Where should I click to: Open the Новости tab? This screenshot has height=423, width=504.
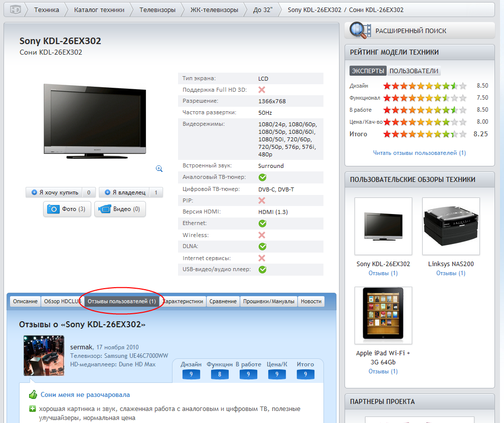pyautogui.click(x=311, y=301)
